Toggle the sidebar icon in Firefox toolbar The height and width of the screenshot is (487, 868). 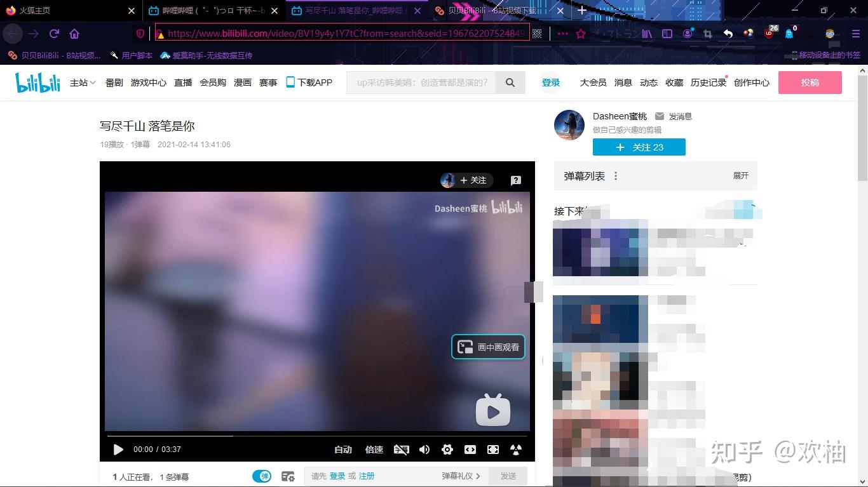(x=667, y=34)
